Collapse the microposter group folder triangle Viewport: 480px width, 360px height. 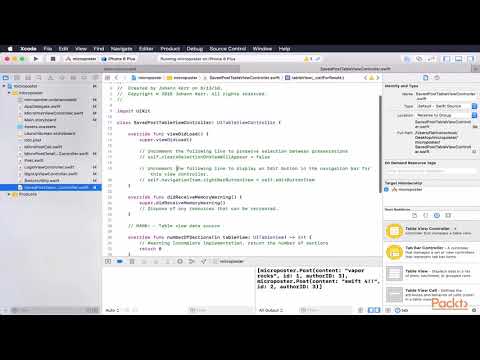9,93
